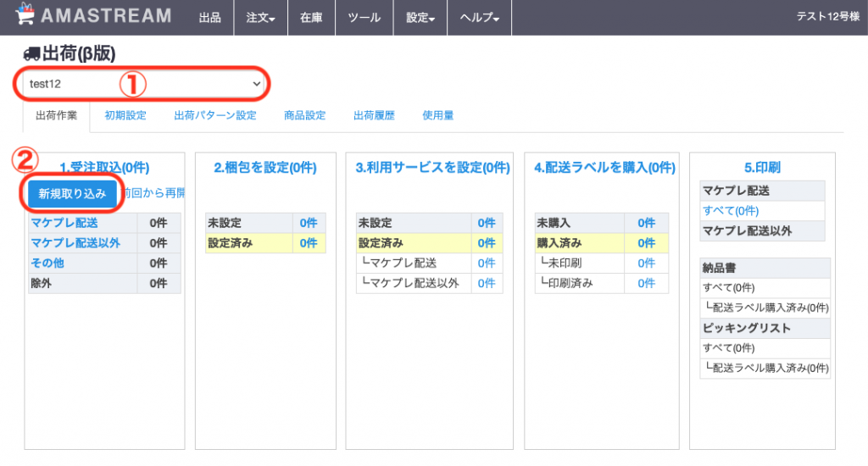Switch to the 初期設定 tab

[125, 116]
